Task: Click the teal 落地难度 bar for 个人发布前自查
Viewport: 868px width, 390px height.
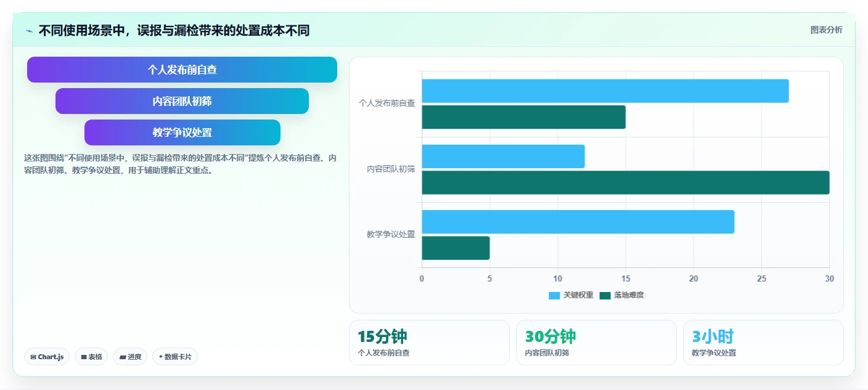Action: [523, 117]
